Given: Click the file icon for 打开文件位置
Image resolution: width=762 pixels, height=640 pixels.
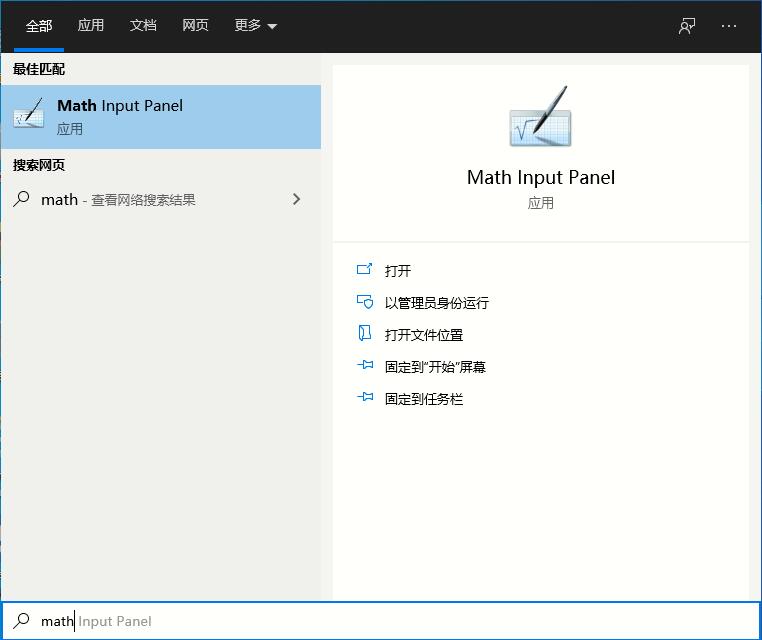Looking at the screenshot, I should tap(364, 334).
